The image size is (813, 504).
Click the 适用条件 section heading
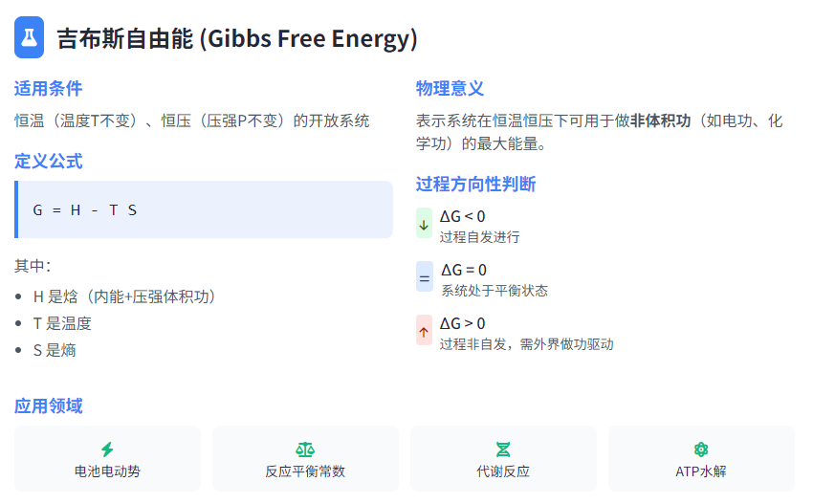(x=48, y=89)
